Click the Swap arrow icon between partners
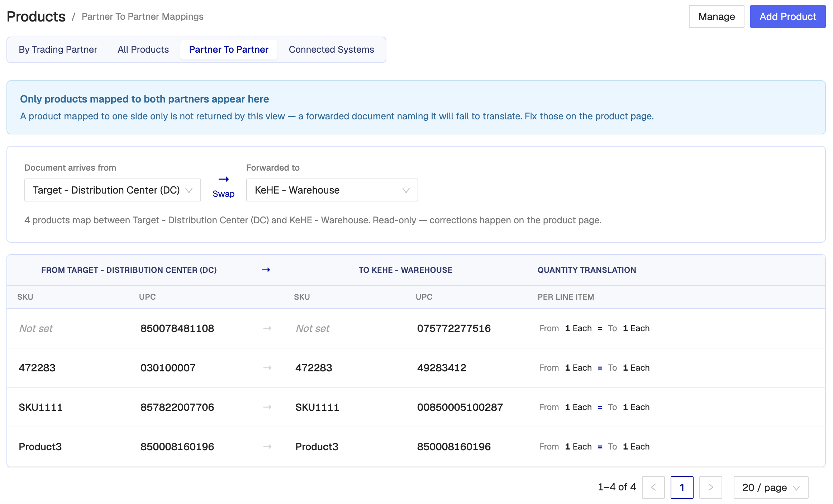 224,179
